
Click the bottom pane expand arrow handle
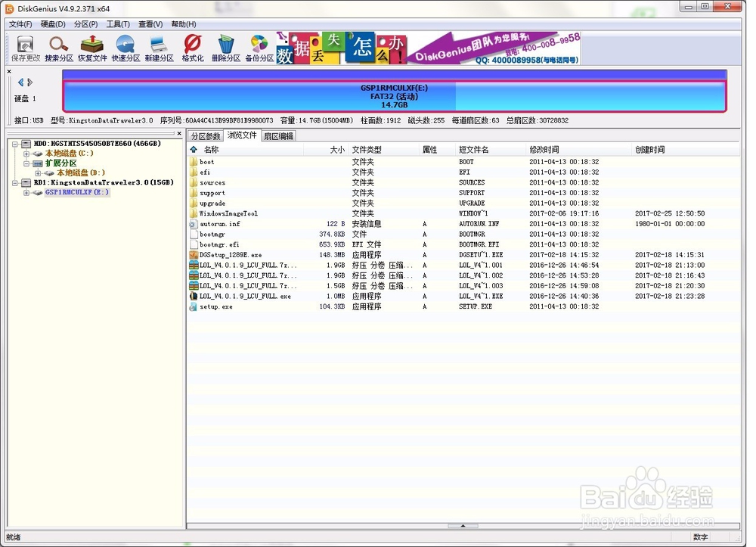click(463, 526)
